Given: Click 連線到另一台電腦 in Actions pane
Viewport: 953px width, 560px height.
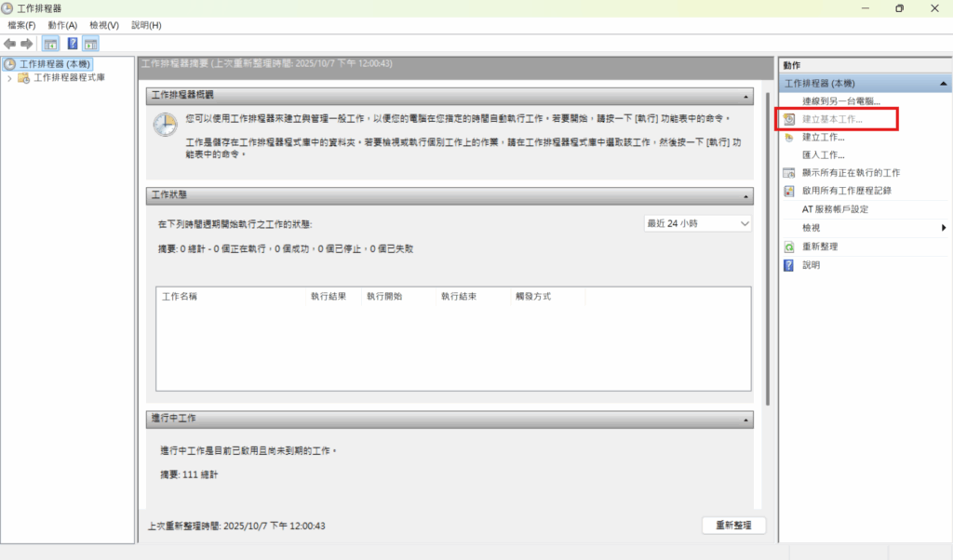Looking at the screenshot, I should (x=841, y=101).
